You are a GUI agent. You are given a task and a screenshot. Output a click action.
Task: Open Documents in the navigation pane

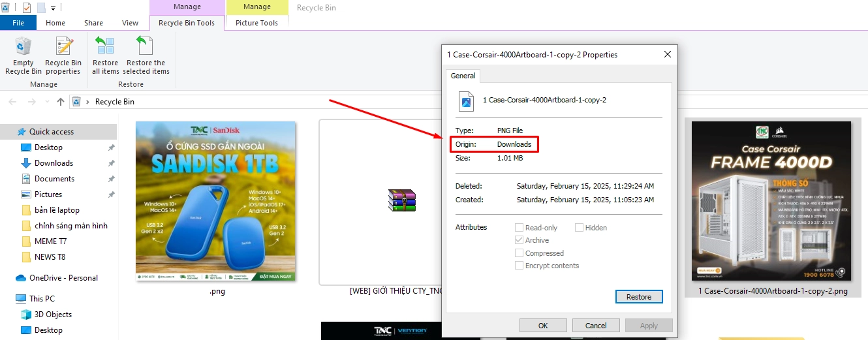click(54, 179)
